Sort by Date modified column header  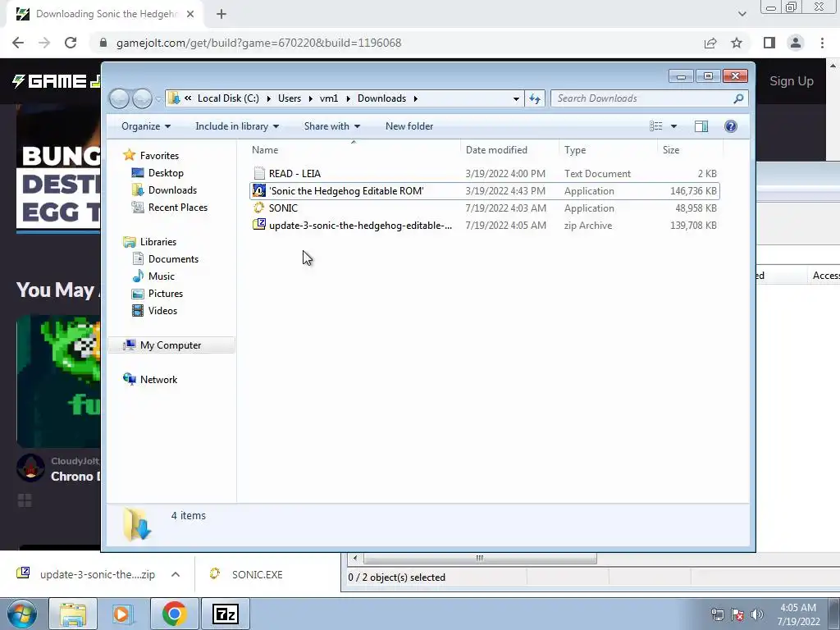pos(496,150)
